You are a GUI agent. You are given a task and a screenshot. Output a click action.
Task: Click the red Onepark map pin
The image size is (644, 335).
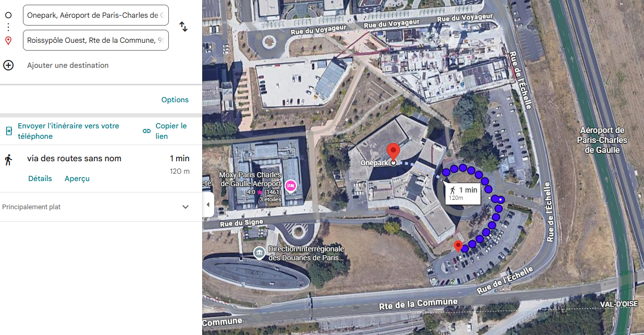pyautogui.click(x=394, y=152)
